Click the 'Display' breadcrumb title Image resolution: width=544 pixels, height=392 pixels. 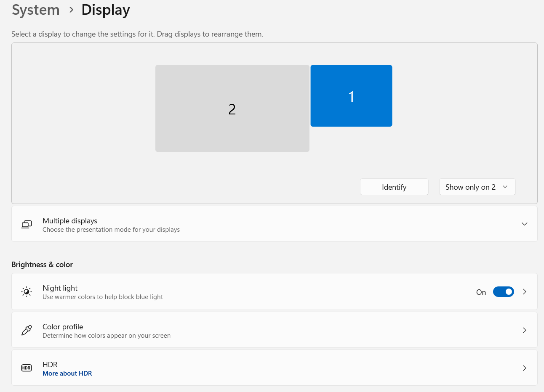106,10
